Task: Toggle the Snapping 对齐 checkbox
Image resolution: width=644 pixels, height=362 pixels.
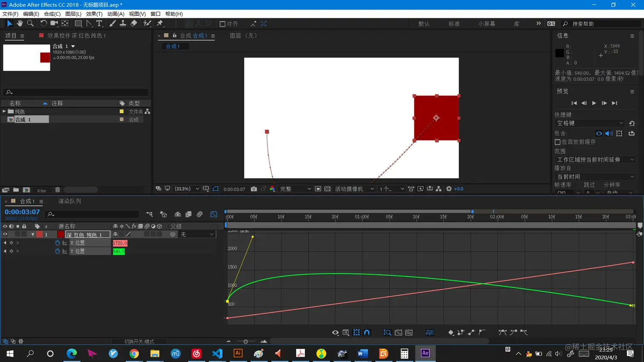Action: click(222, 24)
